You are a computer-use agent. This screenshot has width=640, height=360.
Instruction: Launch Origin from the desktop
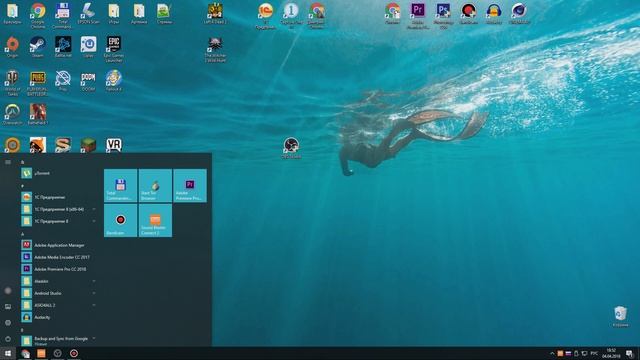pyautogui.click(x=12, y=47)
